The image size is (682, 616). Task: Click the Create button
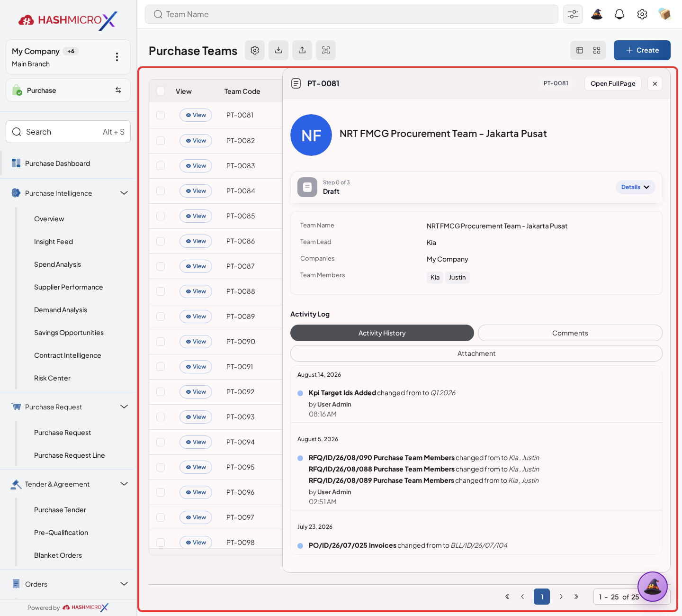click(642, 50)
